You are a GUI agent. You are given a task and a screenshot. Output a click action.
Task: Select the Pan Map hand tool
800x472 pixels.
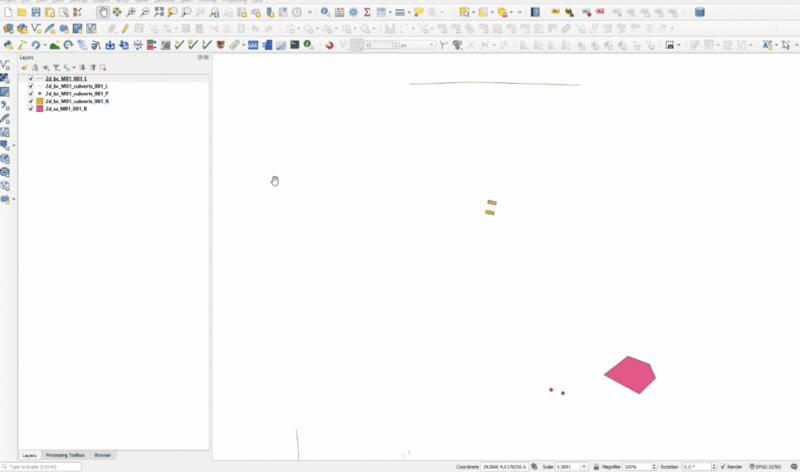coord(104,12)
